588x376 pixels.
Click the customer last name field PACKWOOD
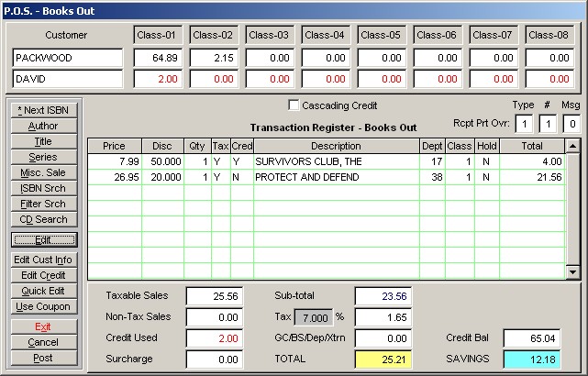pyautogui.click(x=68, y=58)
